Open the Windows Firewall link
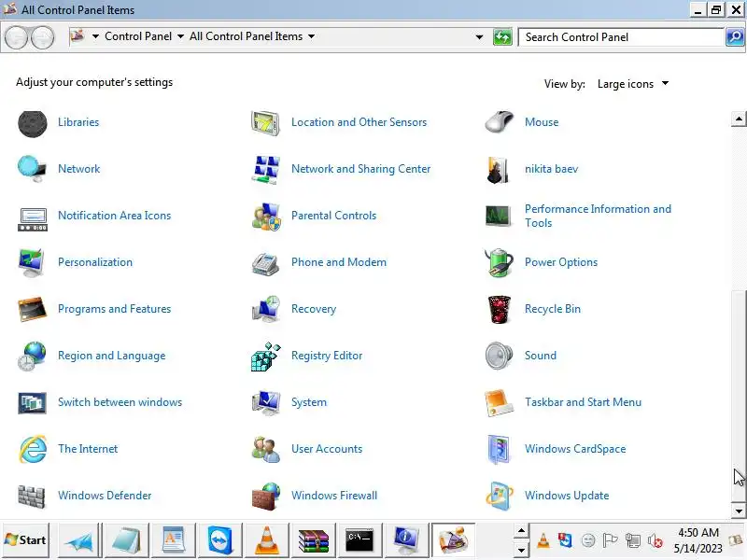This screenshot has width=747, height=560. point(334,496)
